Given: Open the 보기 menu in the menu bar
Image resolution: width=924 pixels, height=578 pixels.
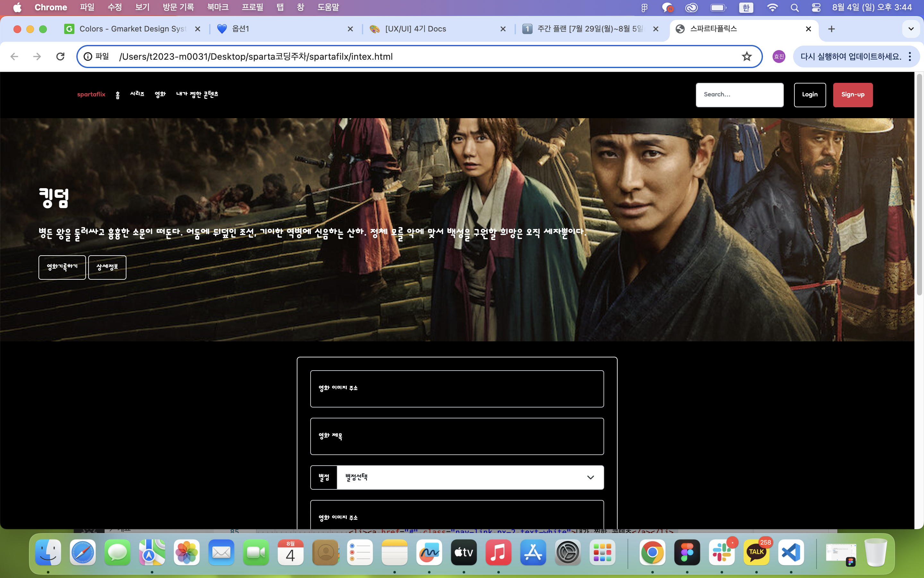Looking at the screenshot, I should tap(142, 8).
